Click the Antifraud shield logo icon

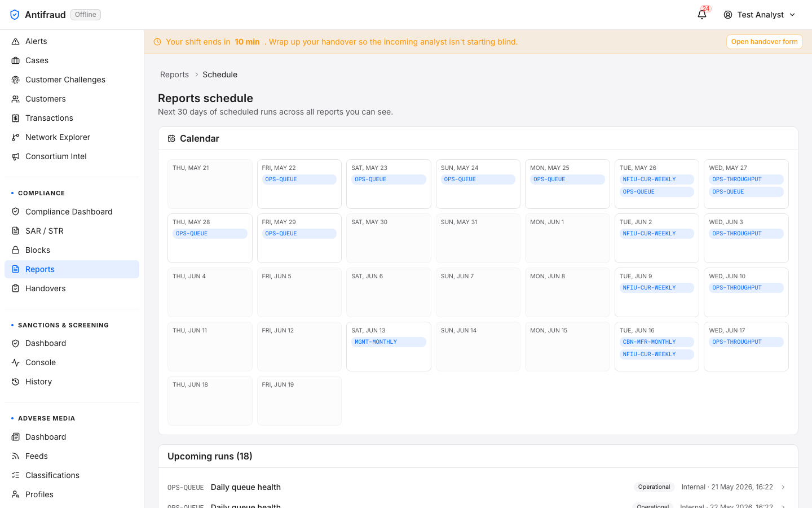pos(15,15)
